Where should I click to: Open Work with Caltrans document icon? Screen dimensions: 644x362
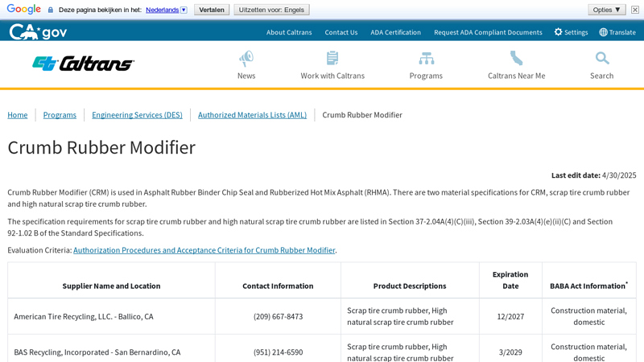(332, 58)
